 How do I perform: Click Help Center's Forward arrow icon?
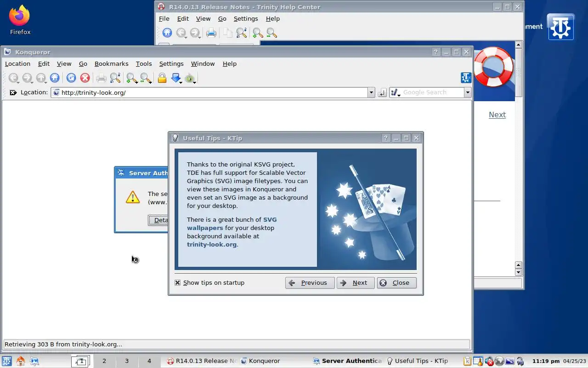click(195, 33)
